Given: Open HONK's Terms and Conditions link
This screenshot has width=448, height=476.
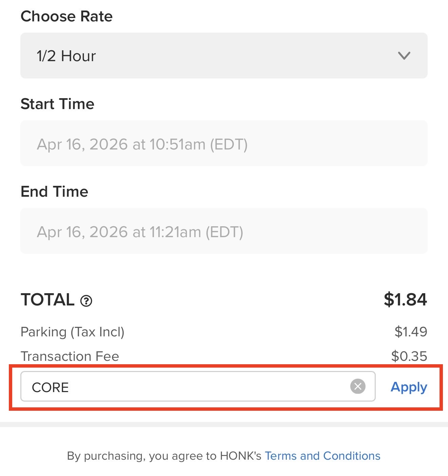Looking at the screenshot, I should tap(322, 456).
